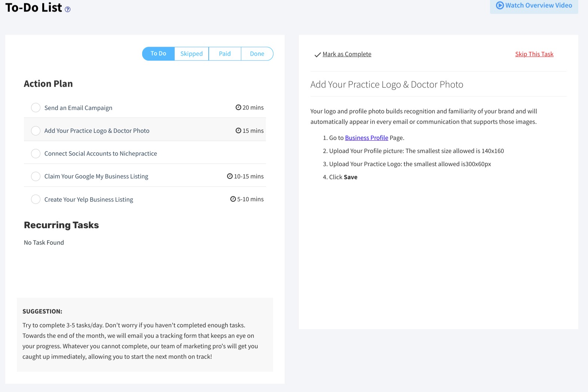Show the To Do tab

tap(158, 54)
